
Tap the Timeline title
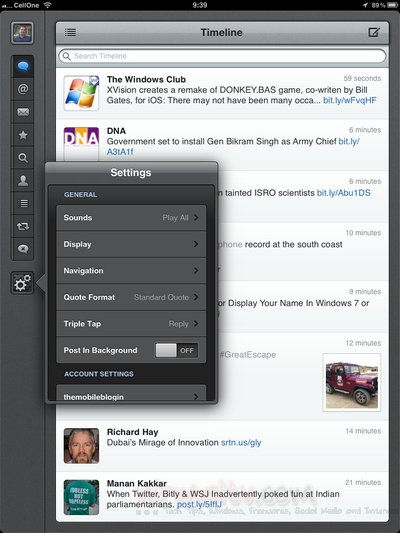pos(222,33)
